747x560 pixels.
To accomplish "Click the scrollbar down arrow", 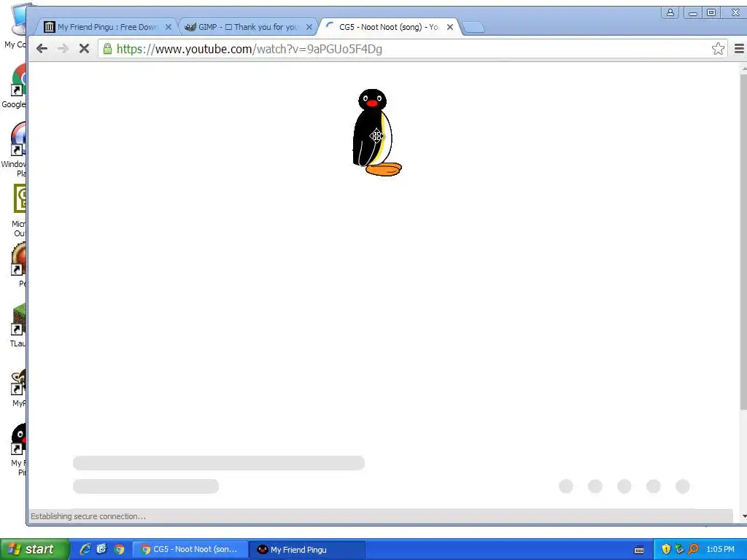I will pos(743,516).
